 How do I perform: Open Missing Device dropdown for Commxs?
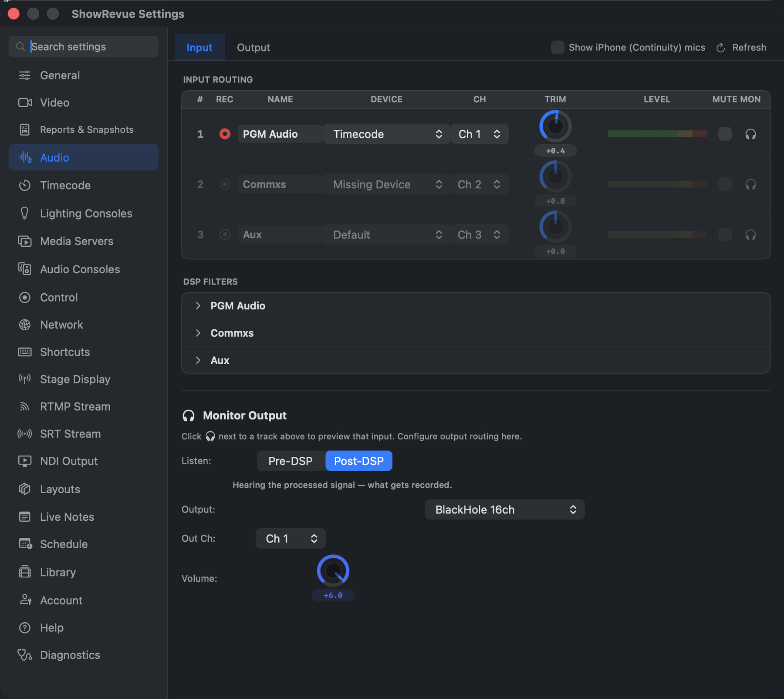[387, 184]
